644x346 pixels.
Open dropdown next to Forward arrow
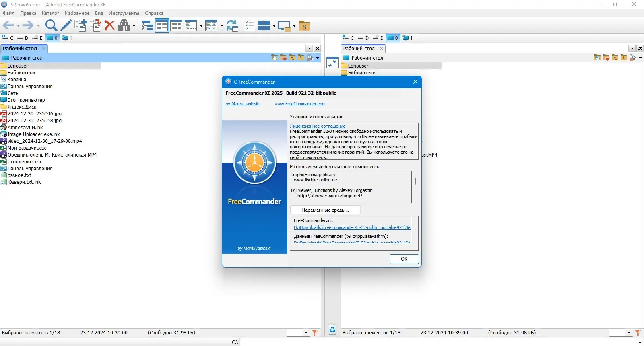pos(38,26)
